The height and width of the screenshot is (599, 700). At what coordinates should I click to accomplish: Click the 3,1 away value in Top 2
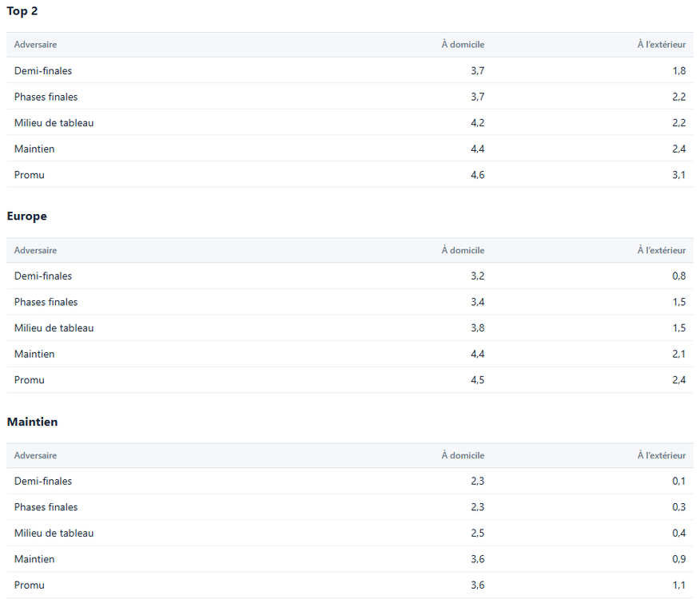tap(679, 175)
